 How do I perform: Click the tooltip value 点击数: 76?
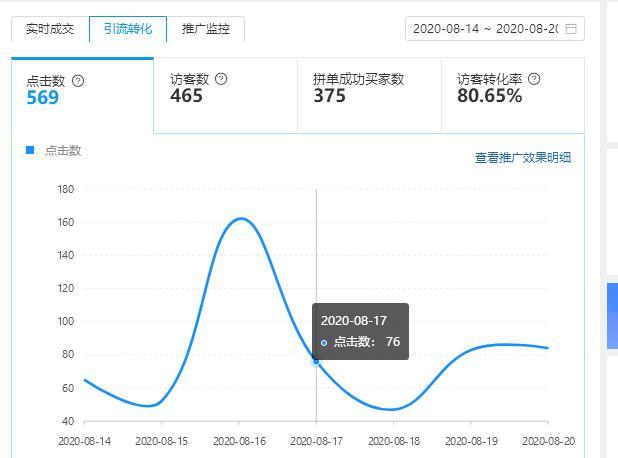click(367, 342)
